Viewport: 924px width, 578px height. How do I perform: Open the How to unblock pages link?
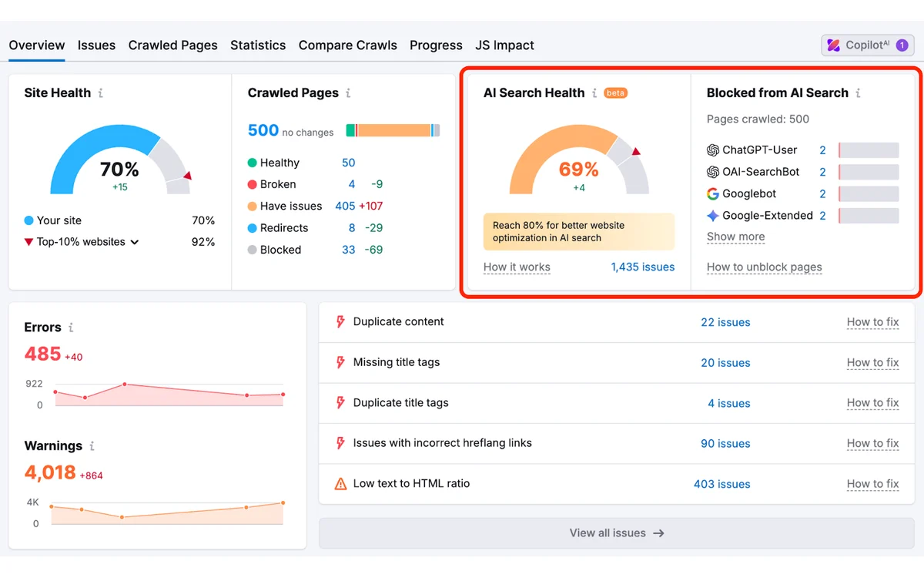765,267
